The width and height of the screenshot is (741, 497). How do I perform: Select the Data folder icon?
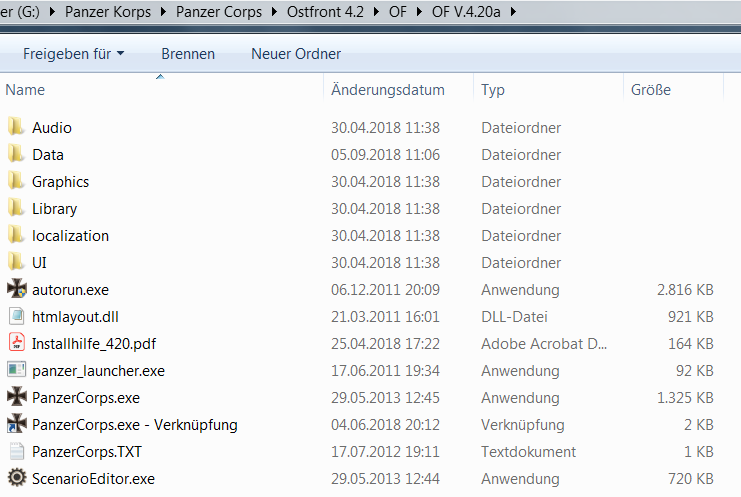tap(17, 154)
